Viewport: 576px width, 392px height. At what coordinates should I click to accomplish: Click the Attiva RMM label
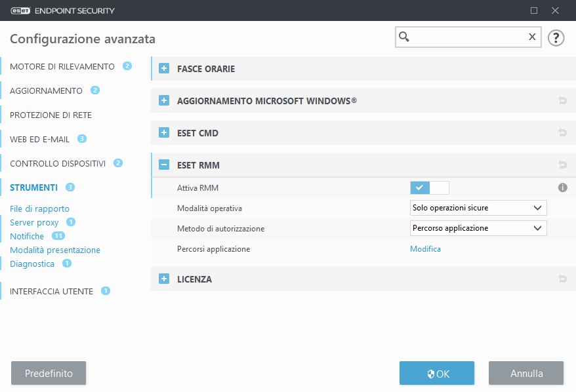coord(197,188)
